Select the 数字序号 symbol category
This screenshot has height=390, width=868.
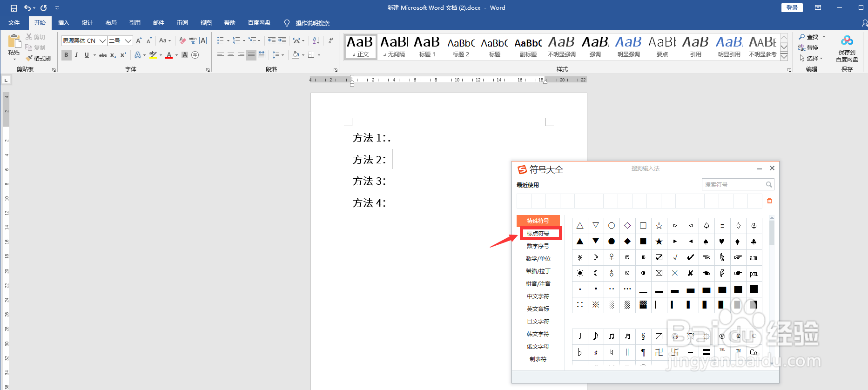[538, 246]
